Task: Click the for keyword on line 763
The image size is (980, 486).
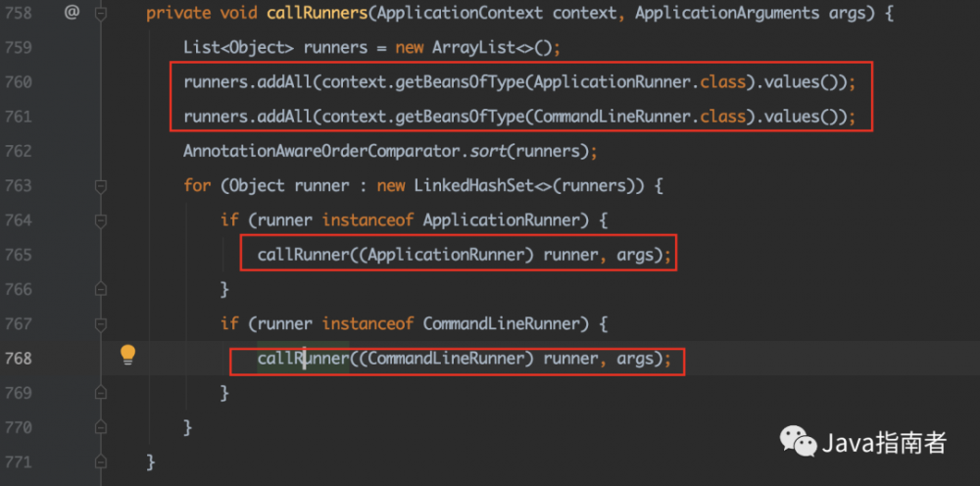Action: [x=197, y=186]
